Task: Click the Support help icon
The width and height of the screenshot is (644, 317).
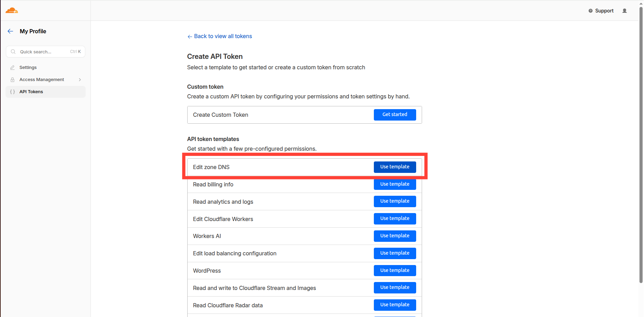Action: click(x=591, y=11)
